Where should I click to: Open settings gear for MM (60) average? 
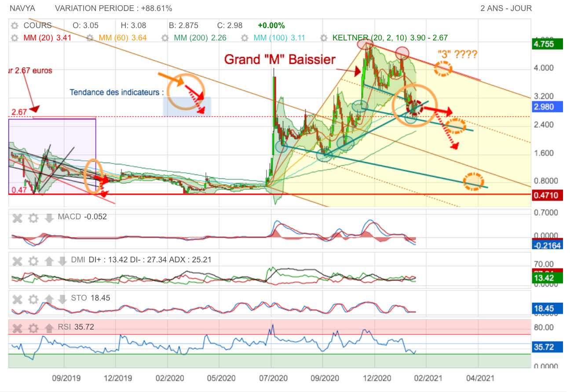(91, 38)
